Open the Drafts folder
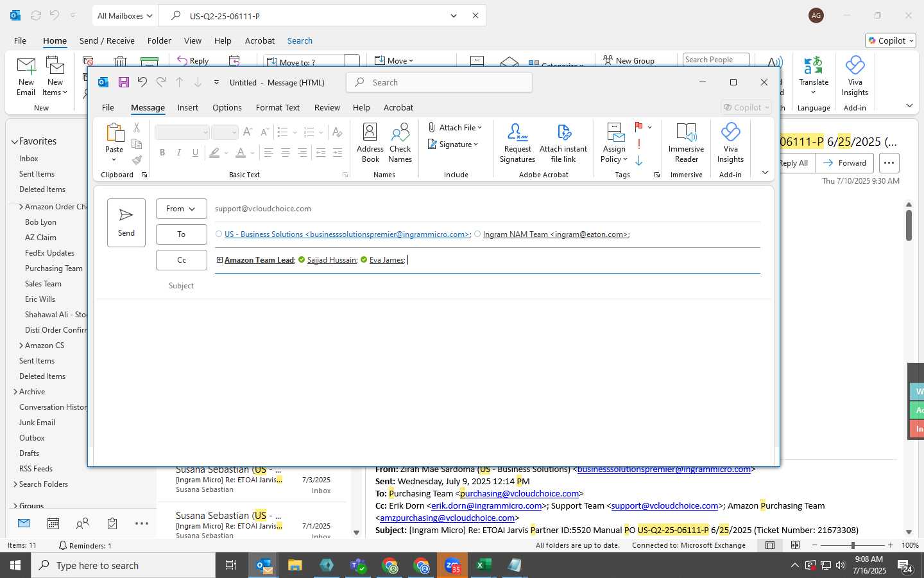The image size is (924, 578). (x=30, y=453)
